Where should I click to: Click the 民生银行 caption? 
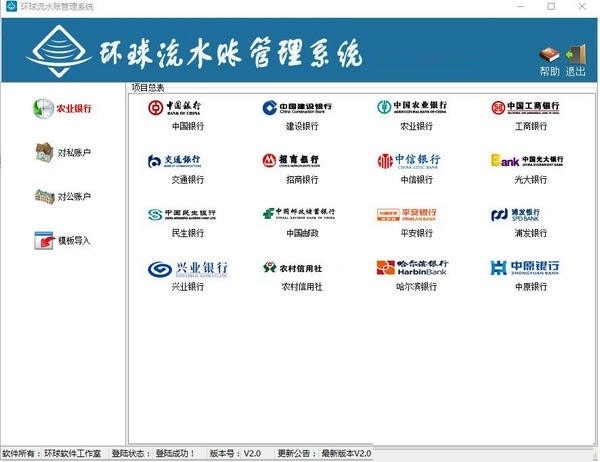[188, 233]
